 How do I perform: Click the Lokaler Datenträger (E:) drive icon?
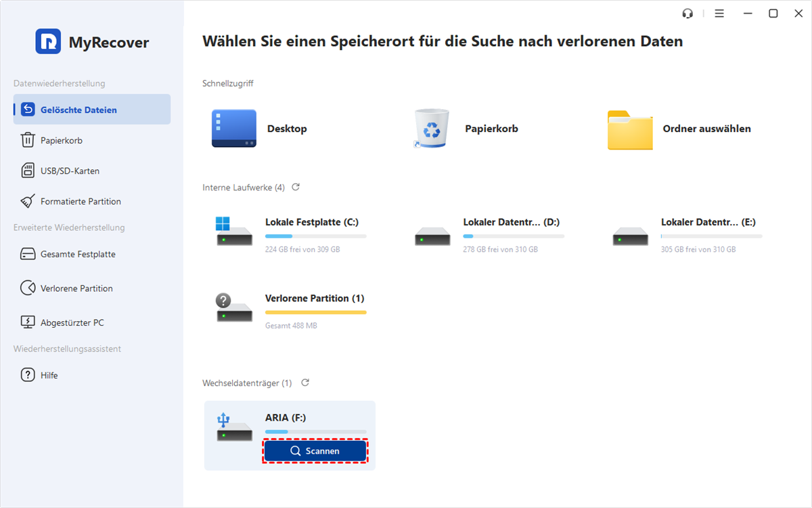tap(630, 236)
